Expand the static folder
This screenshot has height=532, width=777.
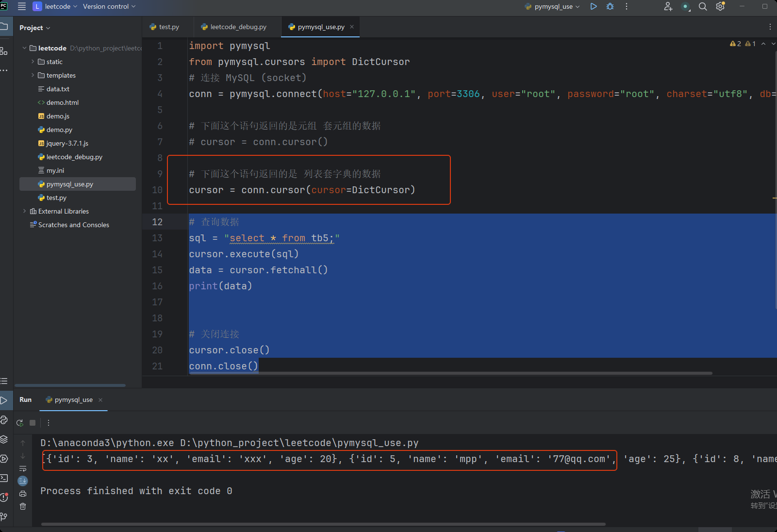click(x=33, y=62)
